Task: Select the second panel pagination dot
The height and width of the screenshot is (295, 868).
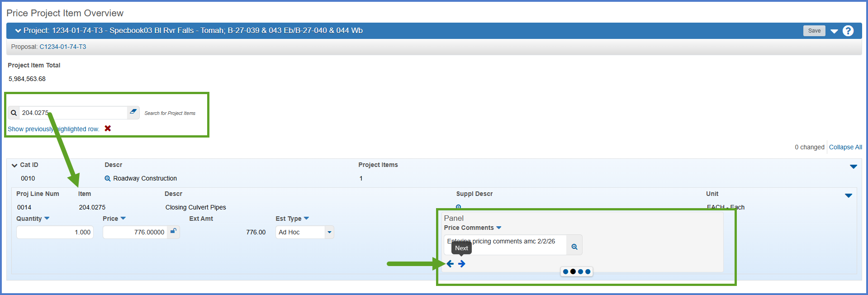Action: click(573, 271)
